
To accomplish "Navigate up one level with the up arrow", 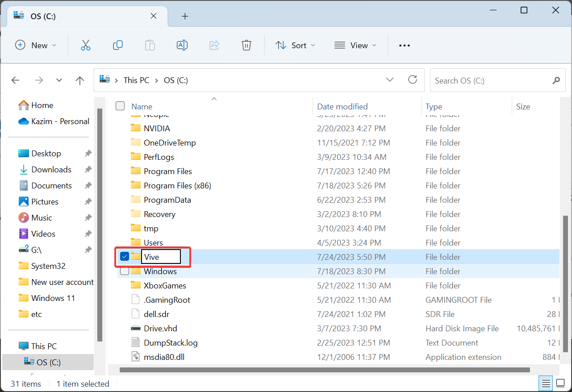I will 79,80.
